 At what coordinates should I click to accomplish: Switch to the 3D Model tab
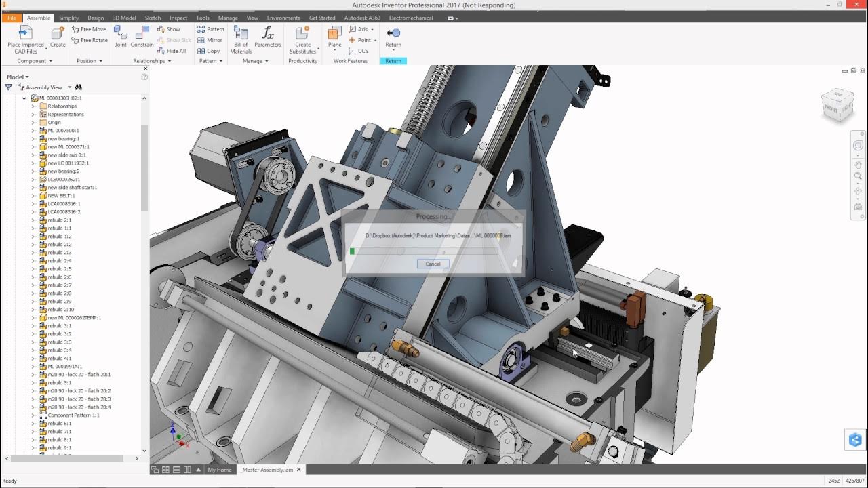pyautogui.click(x=124, y=18)
